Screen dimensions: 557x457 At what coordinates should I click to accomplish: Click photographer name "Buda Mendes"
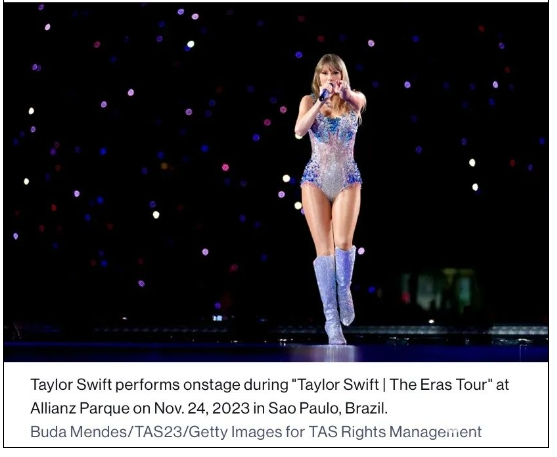[x=79, y=432]
